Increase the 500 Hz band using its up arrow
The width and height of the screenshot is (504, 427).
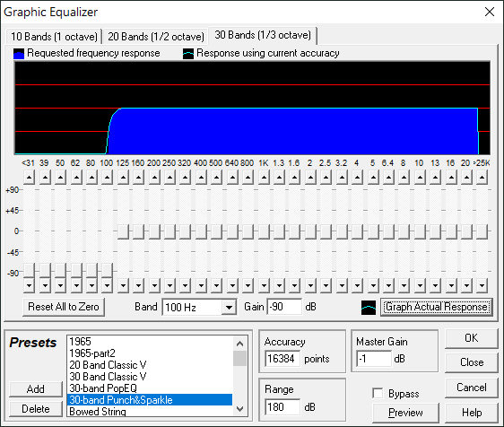click(217, 177)
